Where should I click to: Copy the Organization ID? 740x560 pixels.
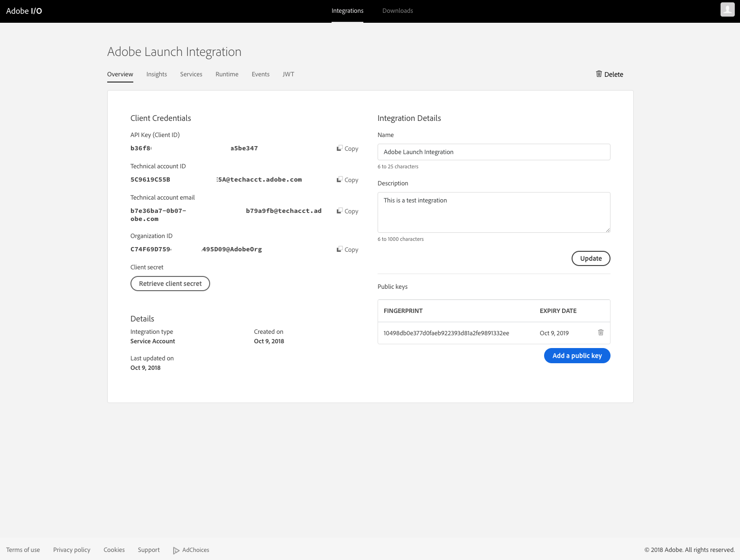[347, 249]
